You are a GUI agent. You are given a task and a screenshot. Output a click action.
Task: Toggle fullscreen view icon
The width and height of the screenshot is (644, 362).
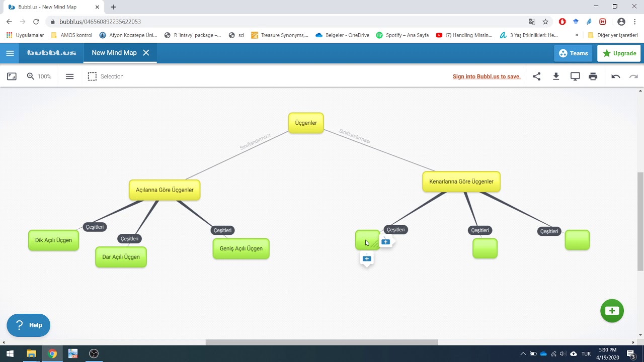12,76
